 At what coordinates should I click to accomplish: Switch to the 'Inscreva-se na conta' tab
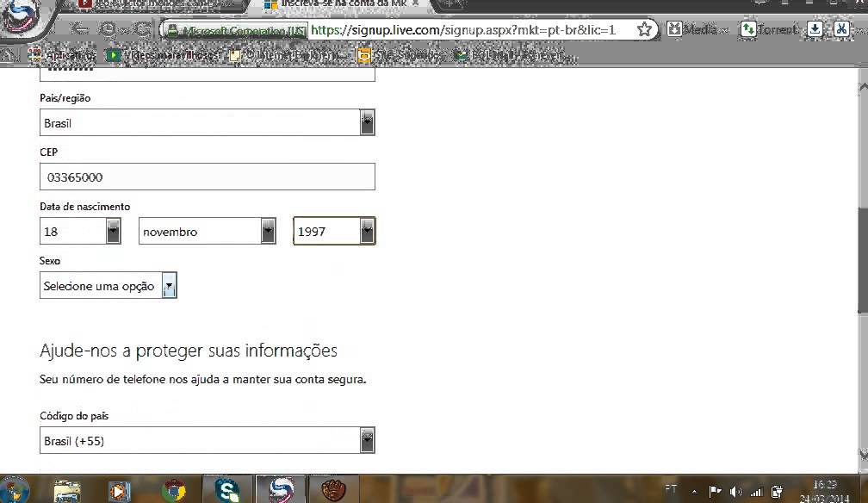pos(344,4)
